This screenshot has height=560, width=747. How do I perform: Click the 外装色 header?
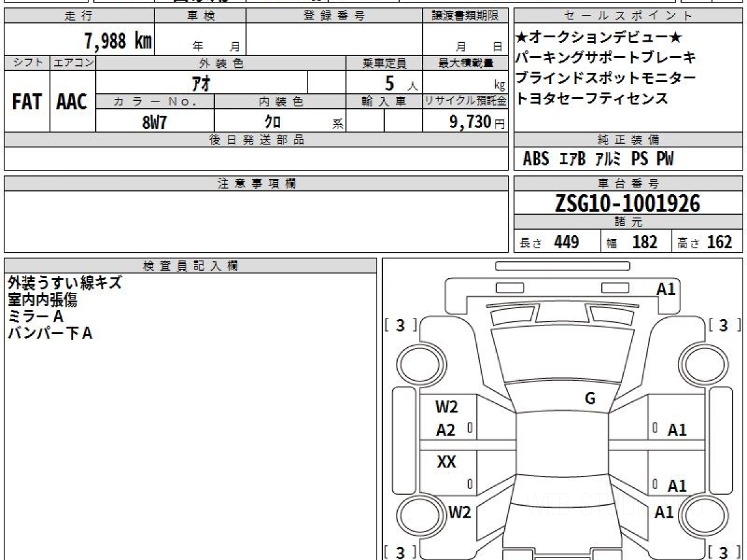[x=221, y=63]
